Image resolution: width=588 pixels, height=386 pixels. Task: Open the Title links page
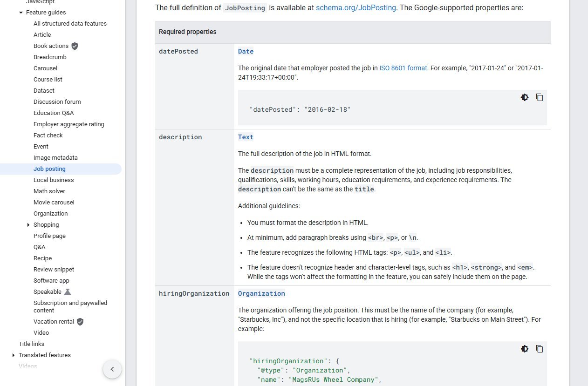tap(31, 344)
